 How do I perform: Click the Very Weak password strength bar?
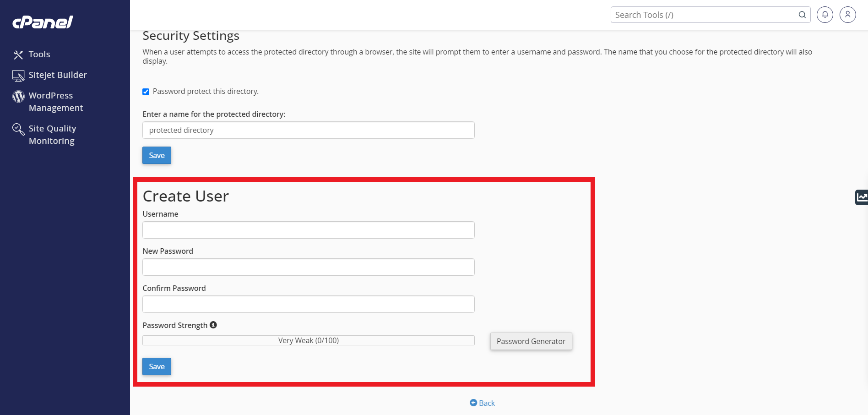(x=309, y=340)
